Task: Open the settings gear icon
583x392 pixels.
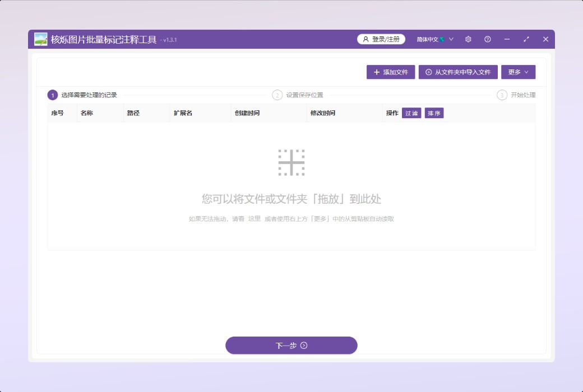Action: [x=468, y=39]
